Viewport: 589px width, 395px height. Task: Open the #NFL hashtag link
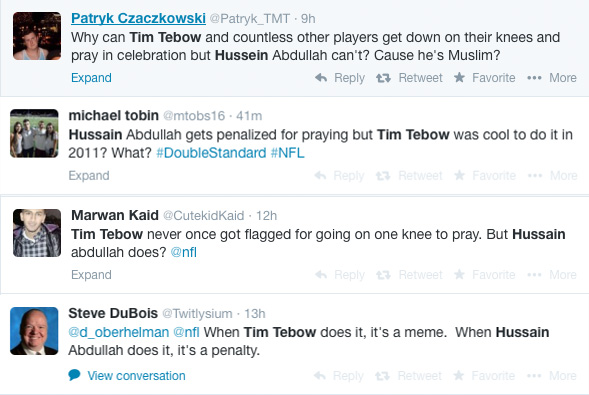tap(287, 153)
